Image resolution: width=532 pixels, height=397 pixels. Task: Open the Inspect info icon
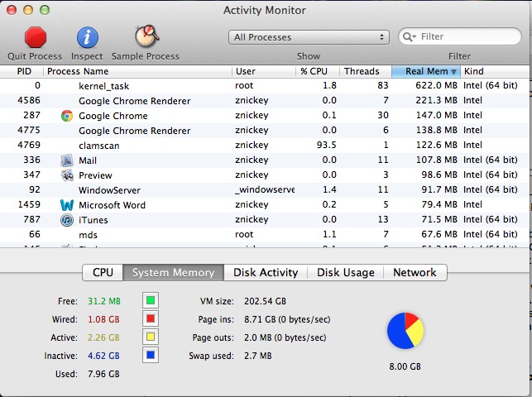(x=88, y=37)
